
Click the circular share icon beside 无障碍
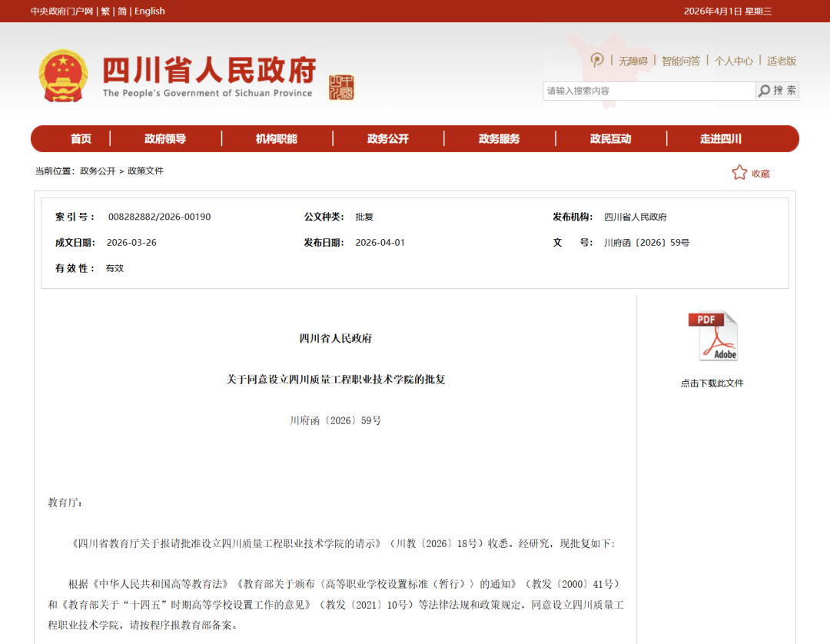click(x=596, y=60)
